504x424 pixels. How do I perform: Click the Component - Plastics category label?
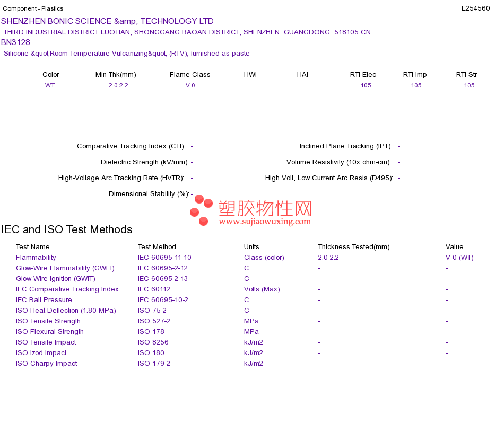33,8
